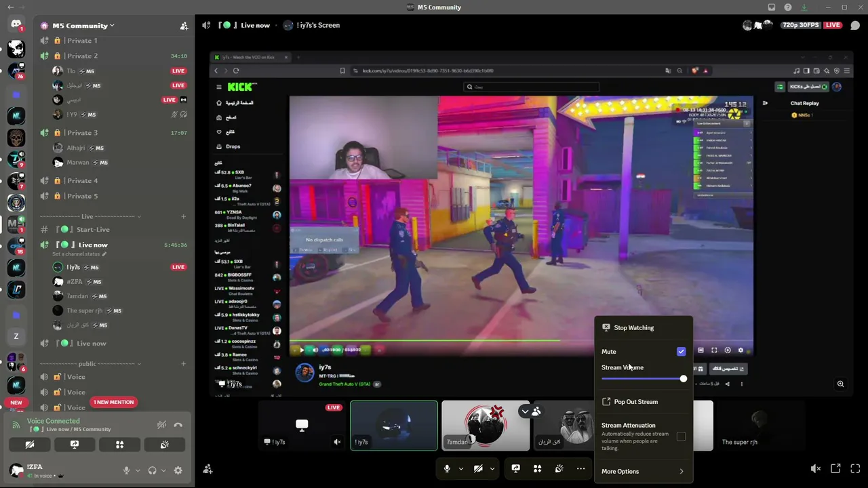Select the !iy7s screen share tile marked LIVE
Screen dimensions: 868x488
pos(302,426)
